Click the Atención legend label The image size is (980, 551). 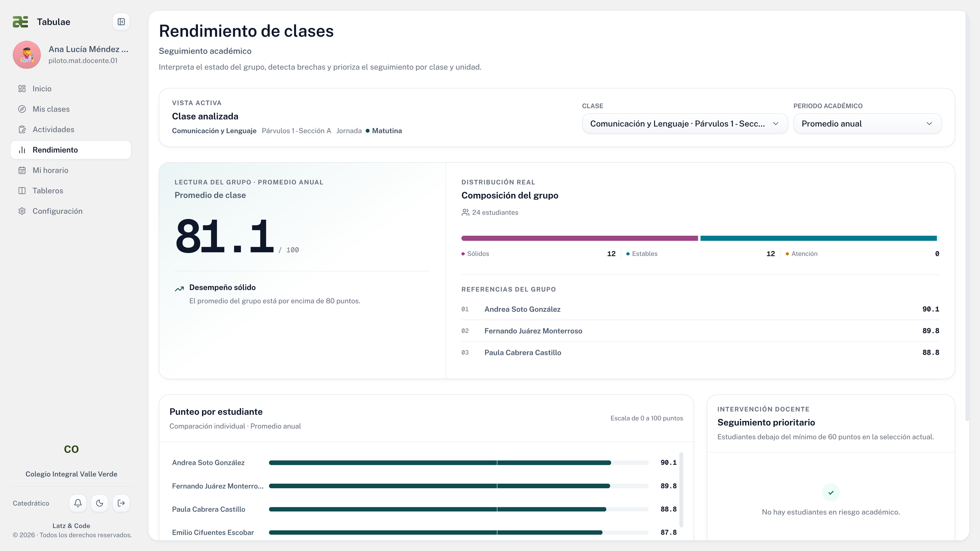[804, 254]
